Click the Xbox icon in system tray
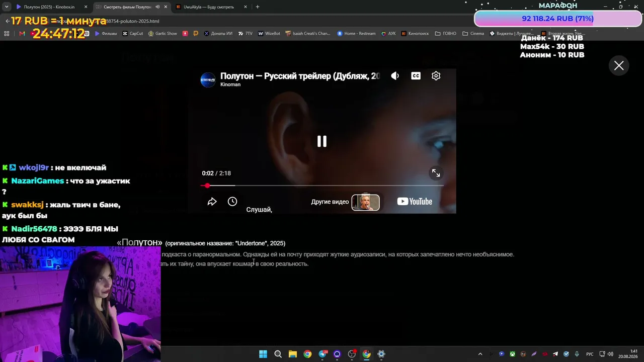Image resolution: width=644 pixels, height=362 pixels. (512, 354)
